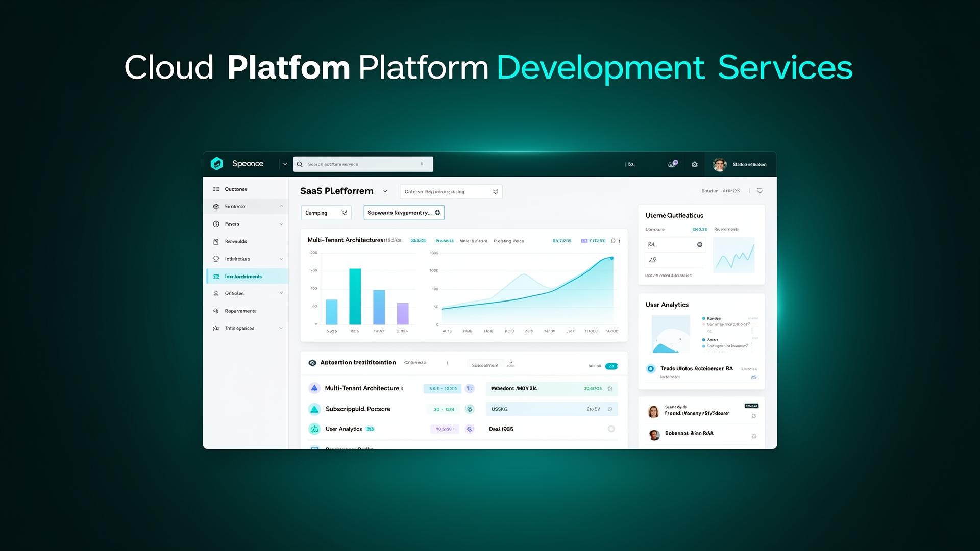Open the settings gear in top bar
This screenshot has height=551, width=980.
695,164
